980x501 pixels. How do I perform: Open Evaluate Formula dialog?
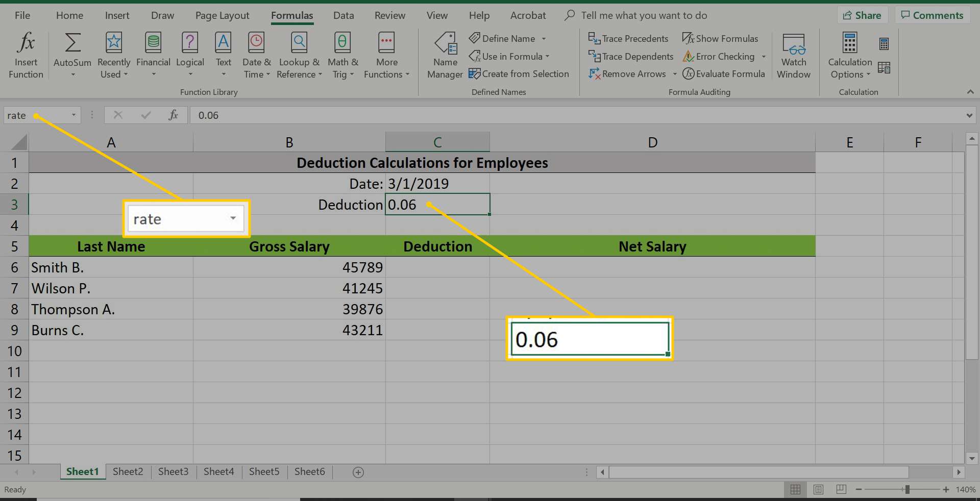tap(724, 74)
